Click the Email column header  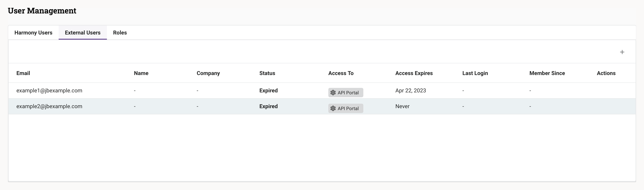tap(23, 73)
